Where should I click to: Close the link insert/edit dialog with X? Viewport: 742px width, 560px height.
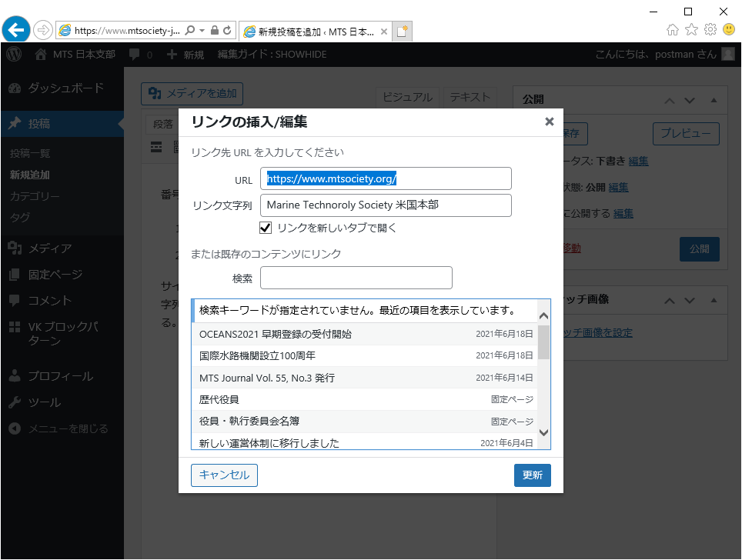point(549,122)
